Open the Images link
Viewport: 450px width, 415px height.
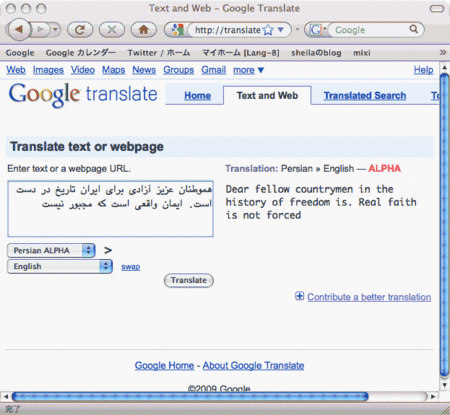click(x=48, y=70)
